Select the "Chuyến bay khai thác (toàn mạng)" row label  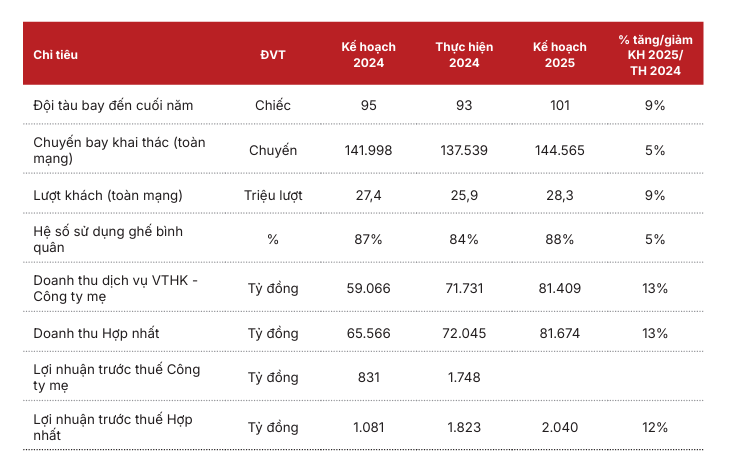119,150
